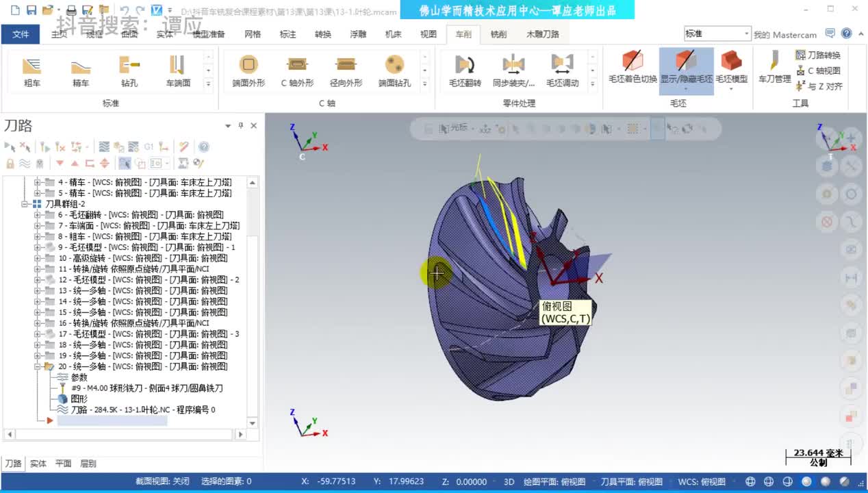Click 我的 Mastercam link

784,34
